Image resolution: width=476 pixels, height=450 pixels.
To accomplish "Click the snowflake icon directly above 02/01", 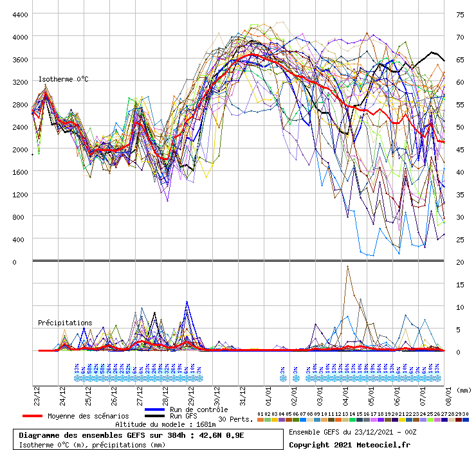I will 295,379.
